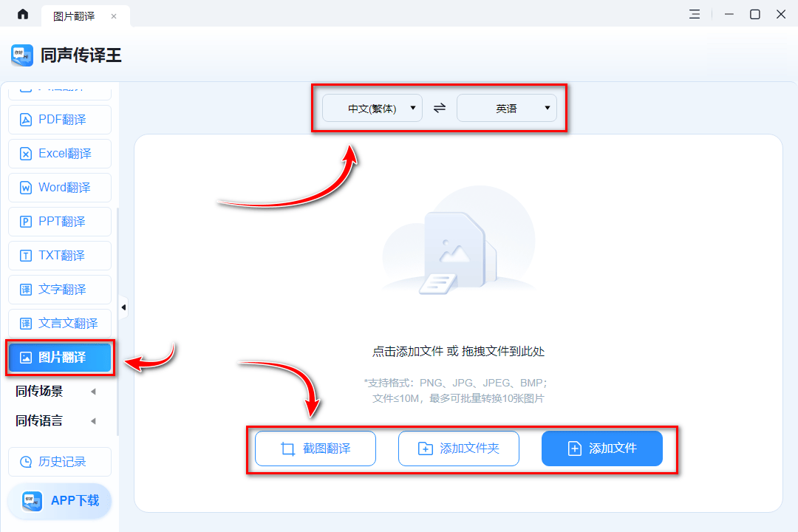
Task: Open the hamburger menu in title bar
Action: click(x=694, y=14)
